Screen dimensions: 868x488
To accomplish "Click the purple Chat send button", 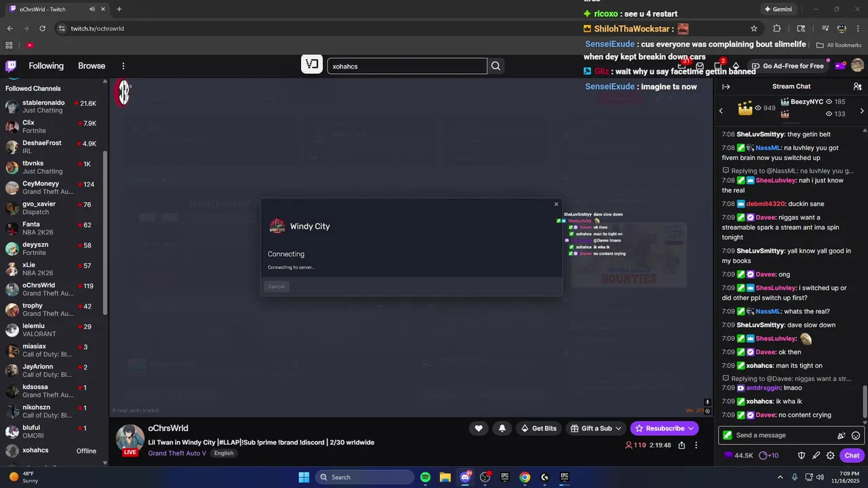I will point(852,455).
